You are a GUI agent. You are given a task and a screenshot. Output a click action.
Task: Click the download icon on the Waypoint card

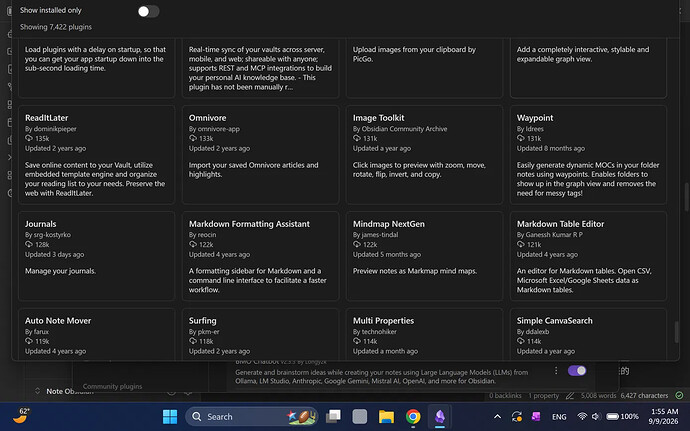click(x=521, y=138)
